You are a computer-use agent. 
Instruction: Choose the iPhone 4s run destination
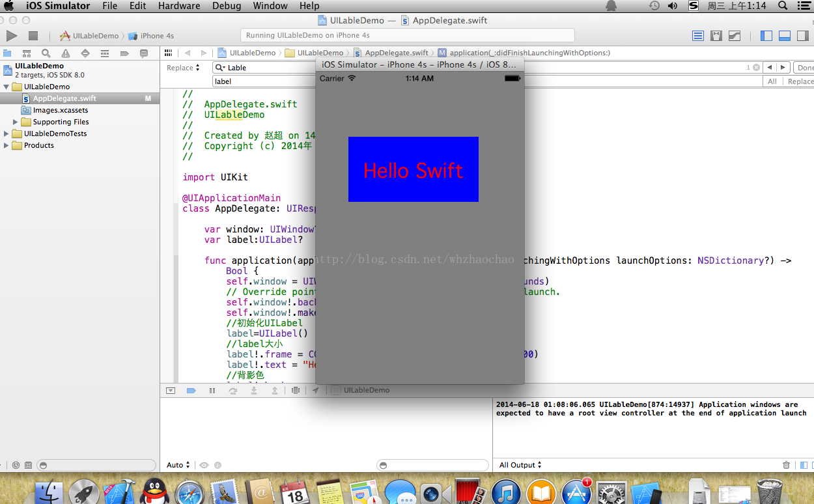[x=151, y=36]
